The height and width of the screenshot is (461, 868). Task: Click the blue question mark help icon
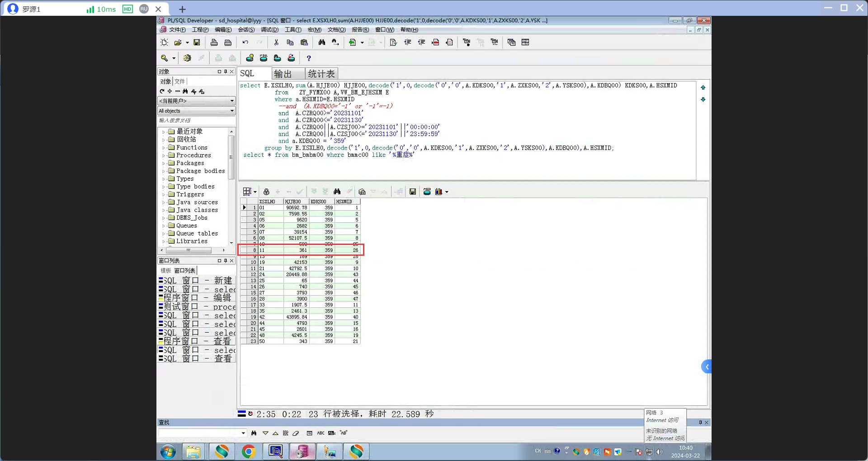(309, 58)
